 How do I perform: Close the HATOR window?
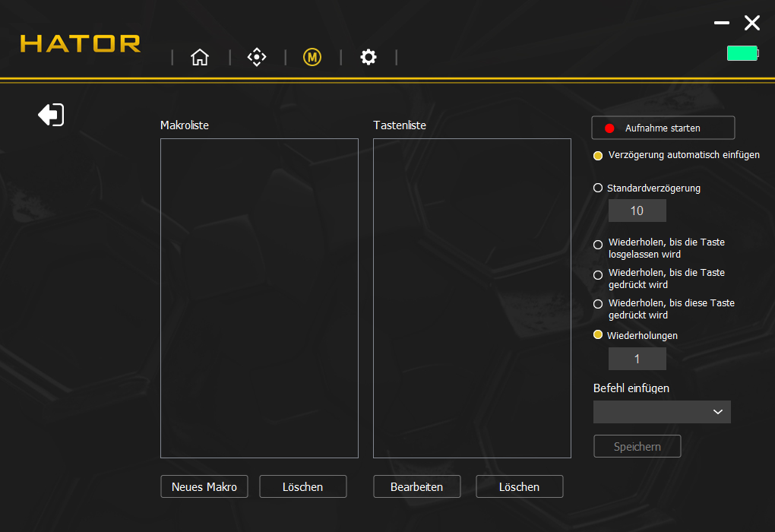[x=752, y=23]
